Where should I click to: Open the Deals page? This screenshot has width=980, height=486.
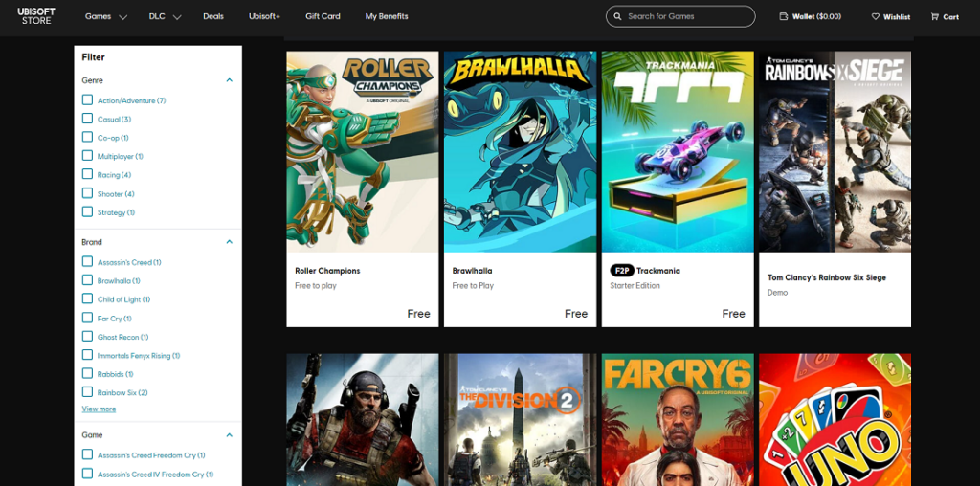[x=213, y=17]
